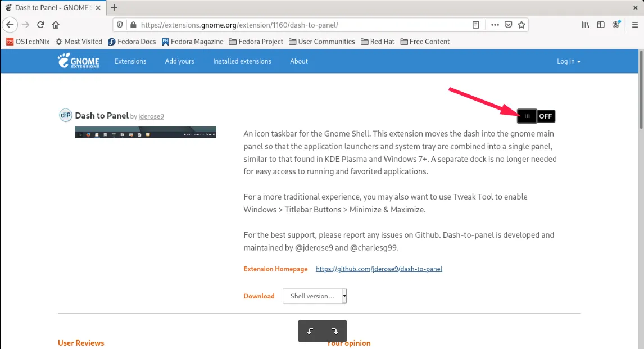644x349 pixels.
Task: Click the GNOME Extensions logo
Action: pos(78,61)
